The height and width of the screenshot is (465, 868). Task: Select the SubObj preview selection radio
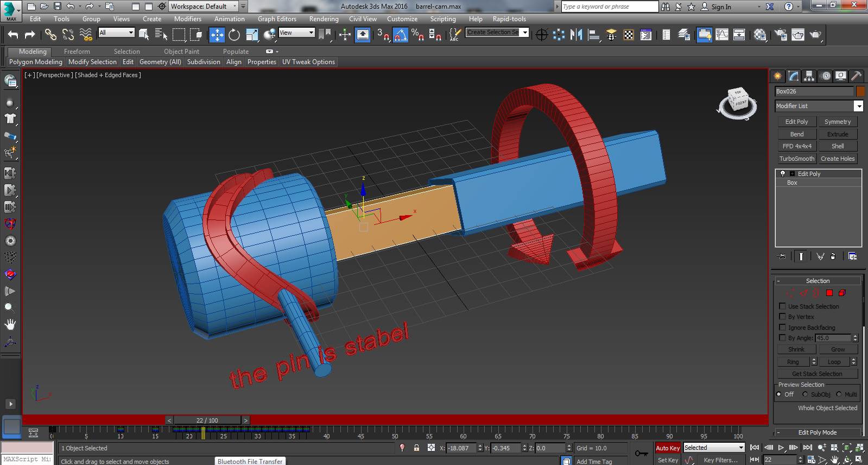805,394
